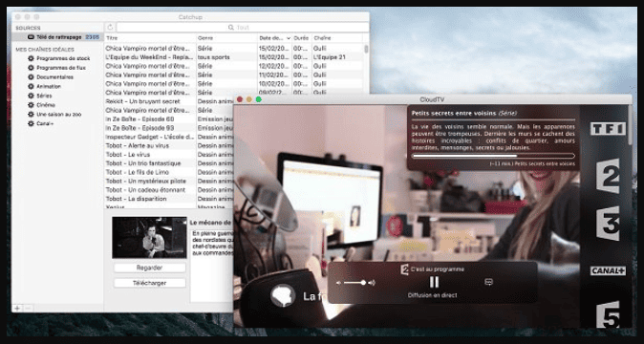Click the plus button to add a source
The width and height of the screenshot is (644, 344).
pyautogui.click(x=17, y=308)
